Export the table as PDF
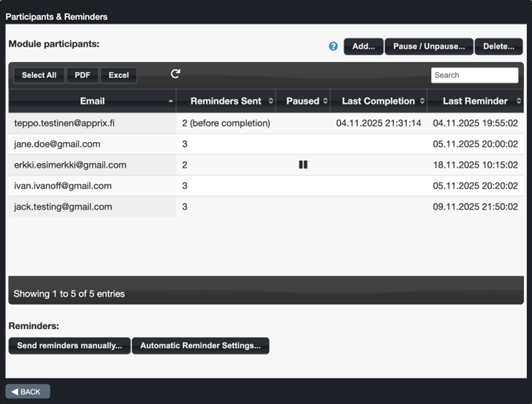The image size is (532, 404). coord(82,75)
